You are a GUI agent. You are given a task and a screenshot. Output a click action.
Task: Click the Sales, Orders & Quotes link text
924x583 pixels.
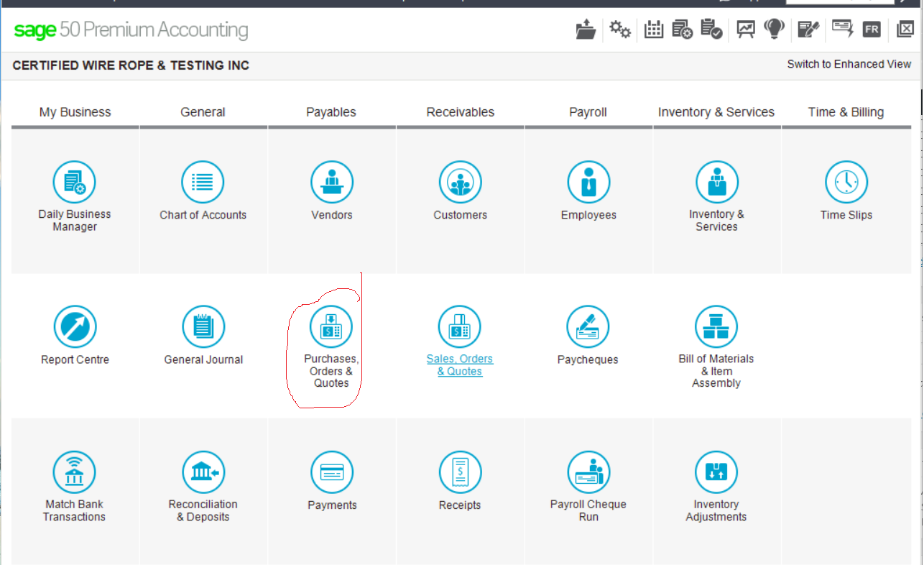460,365
